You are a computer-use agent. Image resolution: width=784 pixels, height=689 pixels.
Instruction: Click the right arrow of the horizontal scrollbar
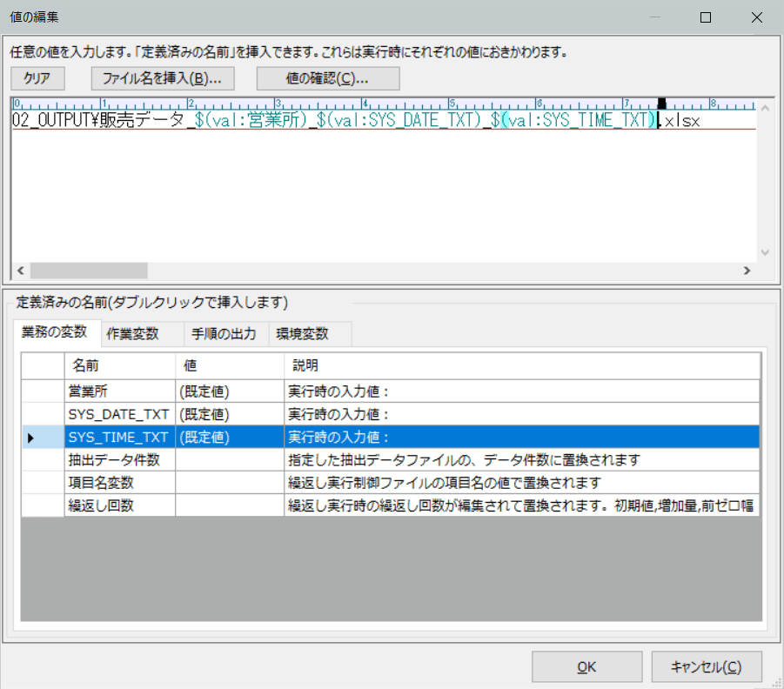point(747,271)
